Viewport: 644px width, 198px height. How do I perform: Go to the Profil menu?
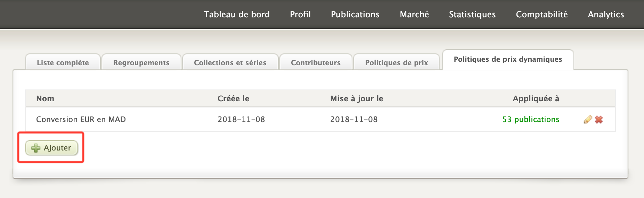pos(300,15)
